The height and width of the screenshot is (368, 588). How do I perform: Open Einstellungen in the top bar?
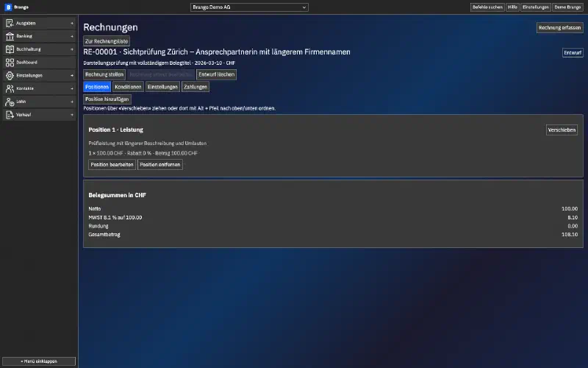pos(536,7)
